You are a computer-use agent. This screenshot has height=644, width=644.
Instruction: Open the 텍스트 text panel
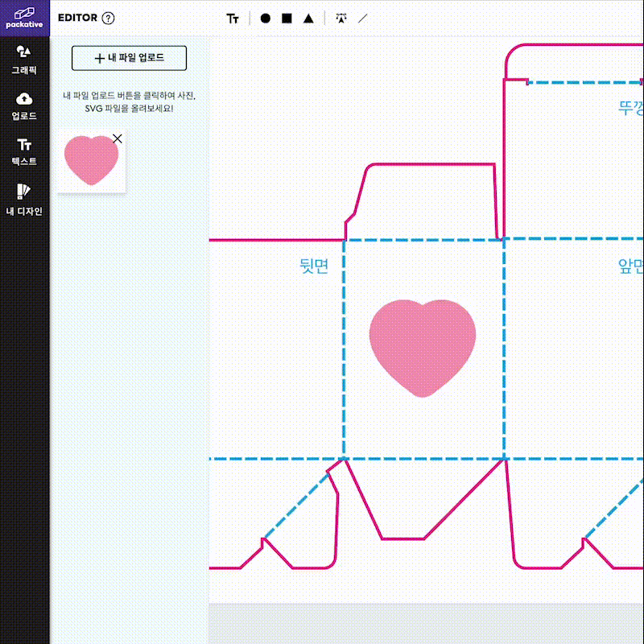point(25,151)
